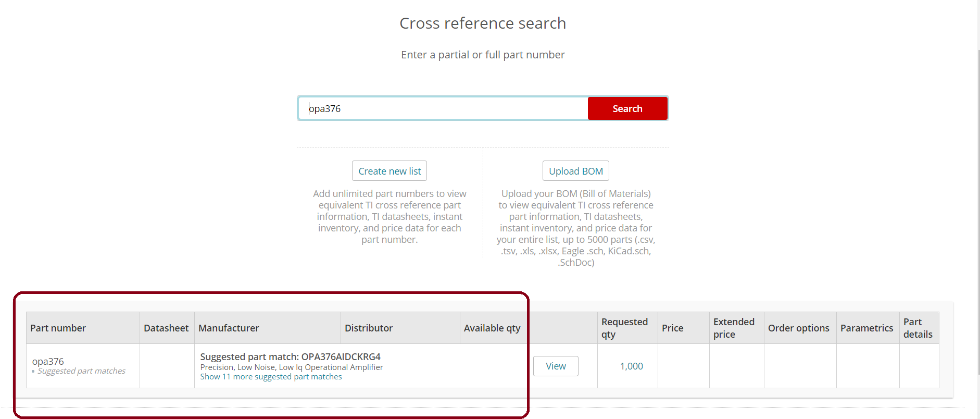Image resolution: width=980 pixels, height=419 pixels.
Task: Click the Requested qty column header
Action: point(624,328)
